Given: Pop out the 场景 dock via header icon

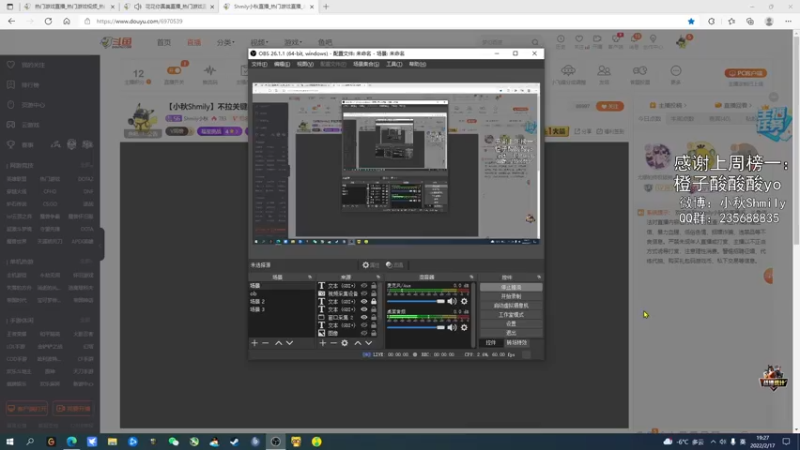Looking at the screenshot, I should click(310, 277).
